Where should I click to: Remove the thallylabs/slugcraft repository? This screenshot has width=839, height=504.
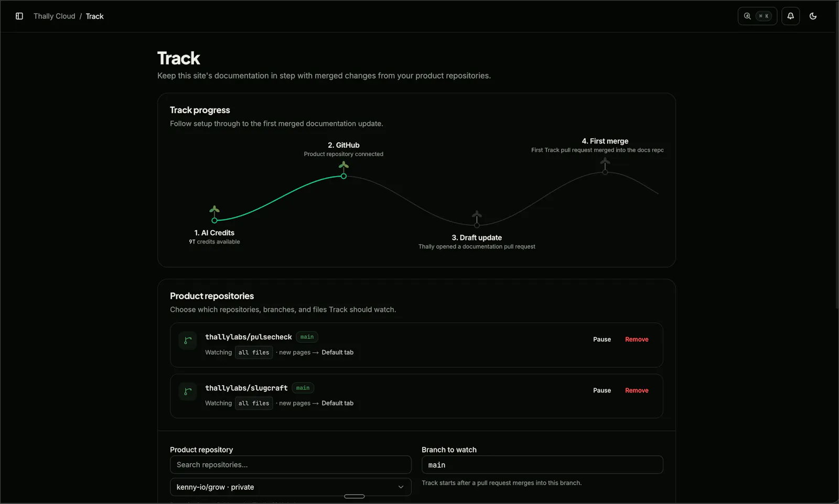click(637, 390)
